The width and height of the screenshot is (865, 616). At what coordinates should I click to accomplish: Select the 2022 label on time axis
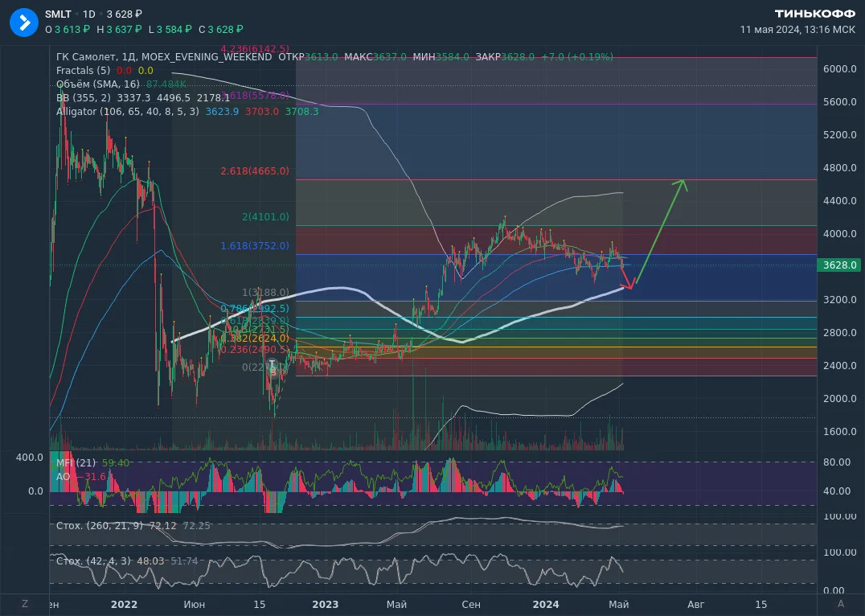(x=124, y=605)
